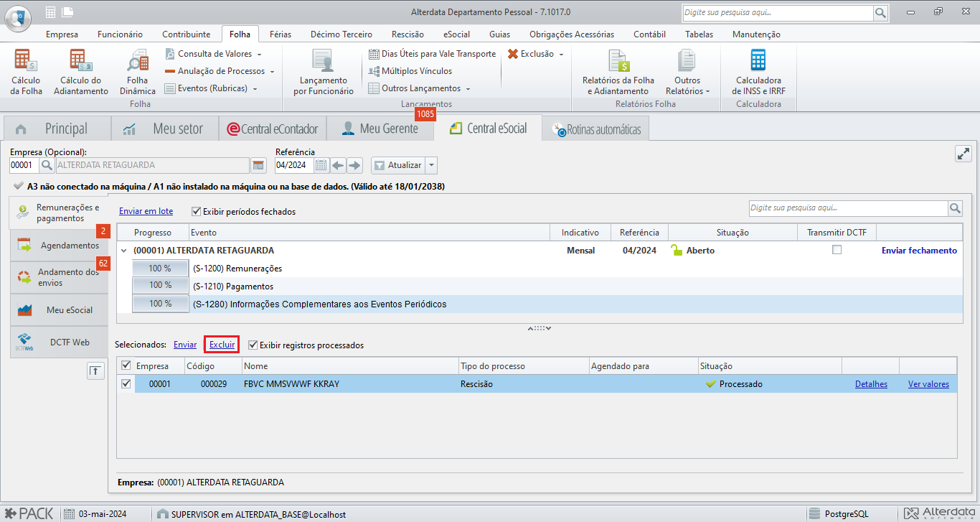Open the Rescisão ribbon tab

[x=407, y=34]
